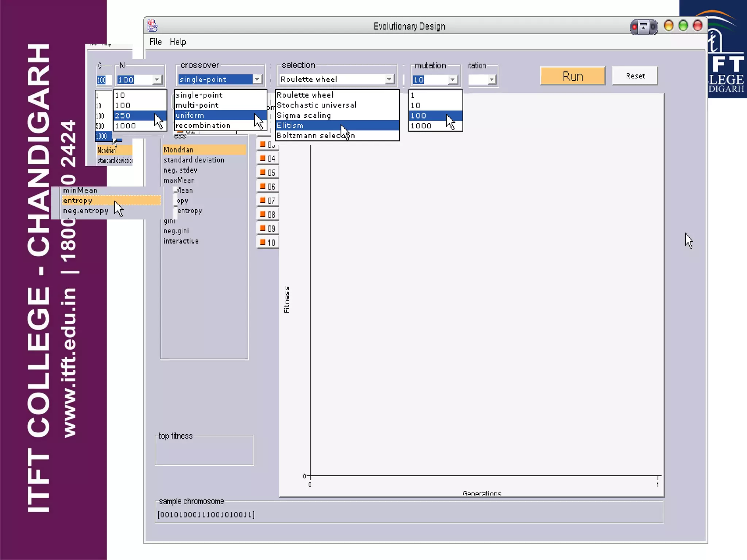Screen dimensions: 747x560
Task: Click the Evolutionary Design app icon in title bar
Action: pyautogui.click(x=152, y=26)
